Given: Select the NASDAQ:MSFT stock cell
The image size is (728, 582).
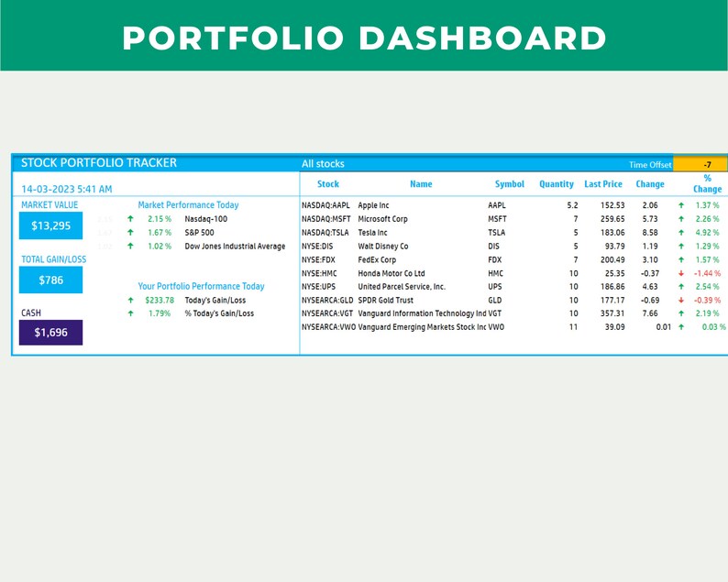Looking at the screenshot, I should [325, 219].
